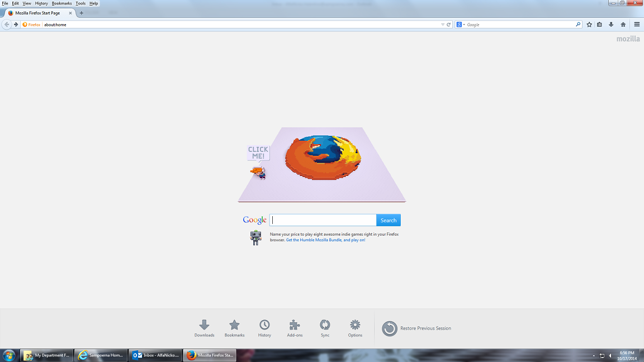Open the History menu
This screenshot has height=362, width=644.
click(x=41, y=3)
